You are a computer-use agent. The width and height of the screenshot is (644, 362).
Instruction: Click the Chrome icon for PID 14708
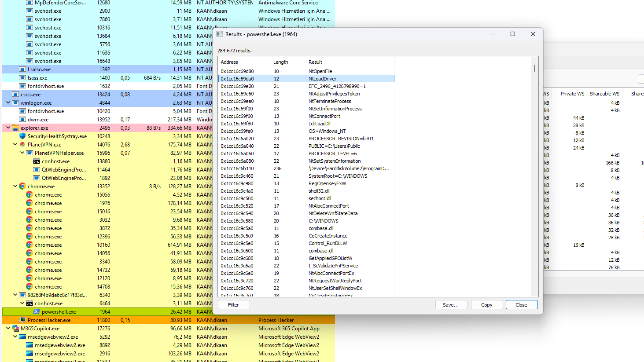click(x=29, y=287)
